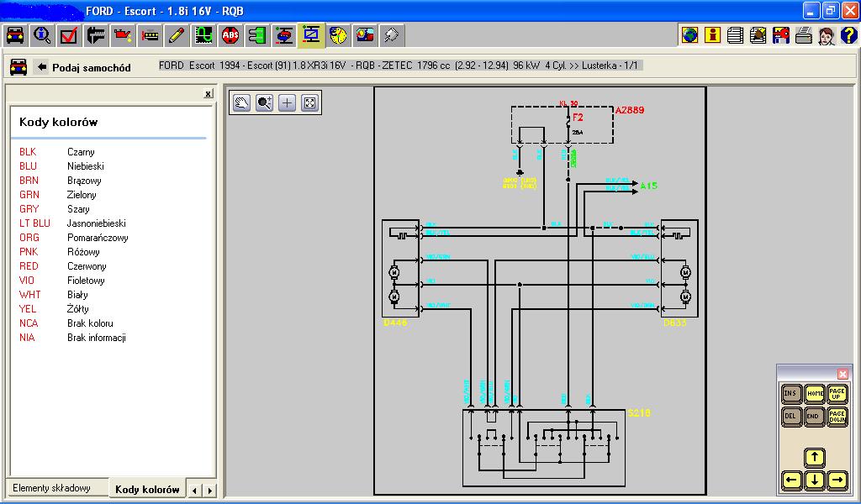Click the up arrow on navigation pad
Viewport: 861px width, 504px height.
tap(814, 458)
